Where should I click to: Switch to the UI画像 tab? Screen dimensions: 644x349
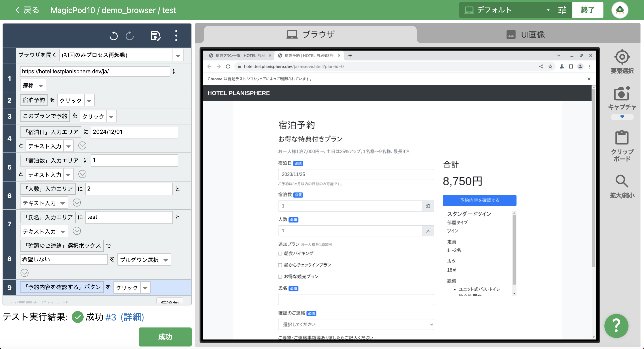(526, 35)
